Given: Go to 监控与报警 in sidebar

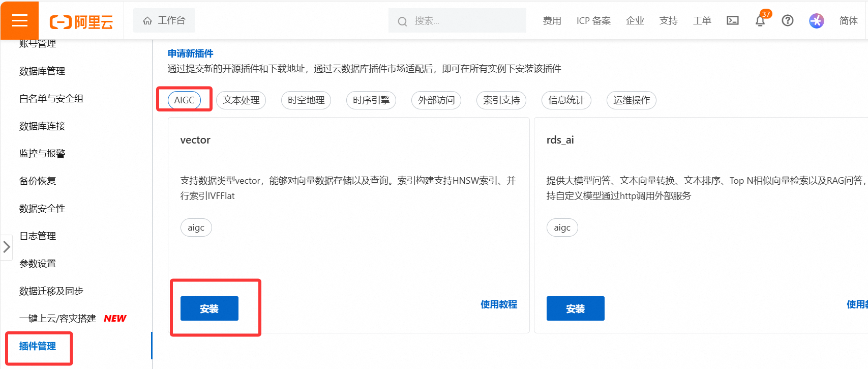Looking at the screenshot, I should [42, 154].
